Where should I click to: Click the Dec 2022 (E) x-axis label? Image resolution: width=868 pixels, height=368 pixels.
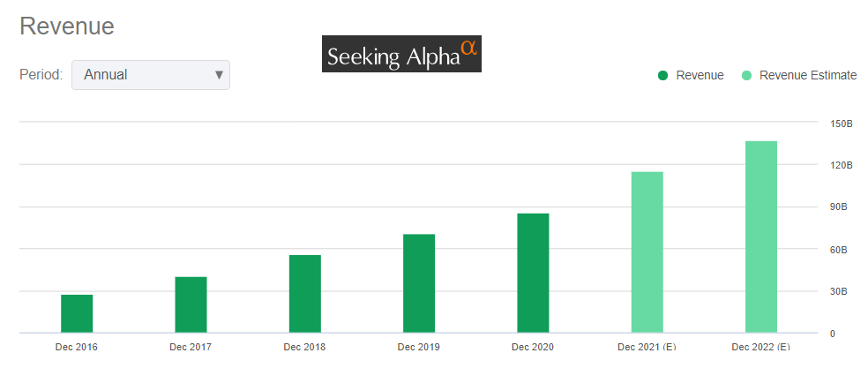[760, 347]
